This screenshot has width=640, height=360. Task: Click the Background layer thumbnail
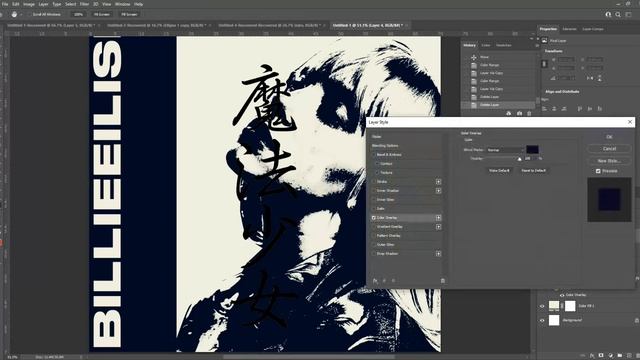554,320
